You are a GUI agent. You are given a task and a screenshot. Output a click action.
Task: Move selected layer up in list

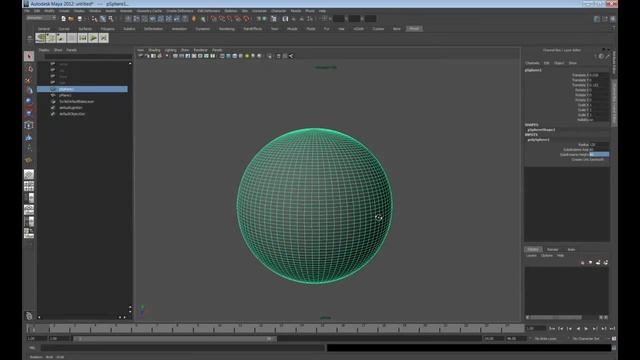point(582,262)
